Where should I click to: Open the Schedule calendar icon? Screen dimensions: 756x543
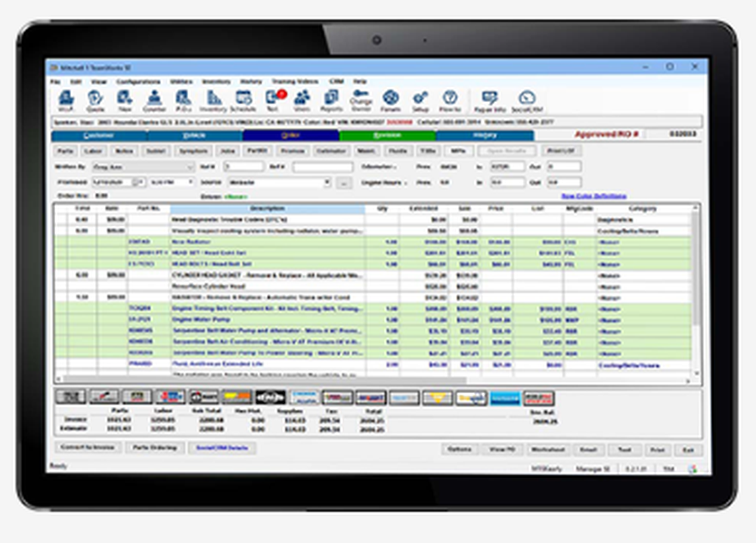[x=243, y=101]
